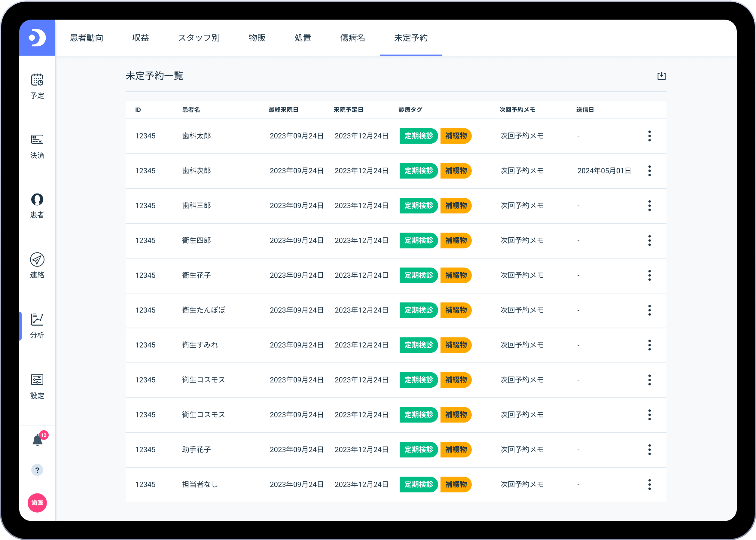
Task: Click the app logo in top-left corner
Action: (x=37, y=38)
